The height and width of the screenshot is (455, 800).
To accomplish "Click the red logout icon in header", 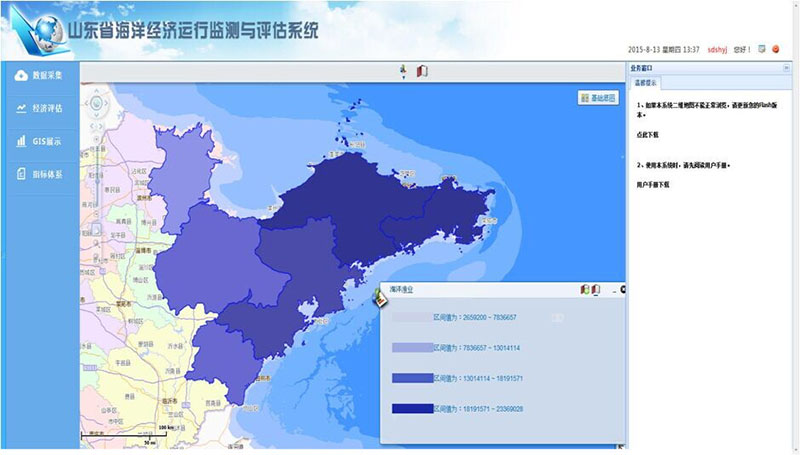I will tap(776, 49).
